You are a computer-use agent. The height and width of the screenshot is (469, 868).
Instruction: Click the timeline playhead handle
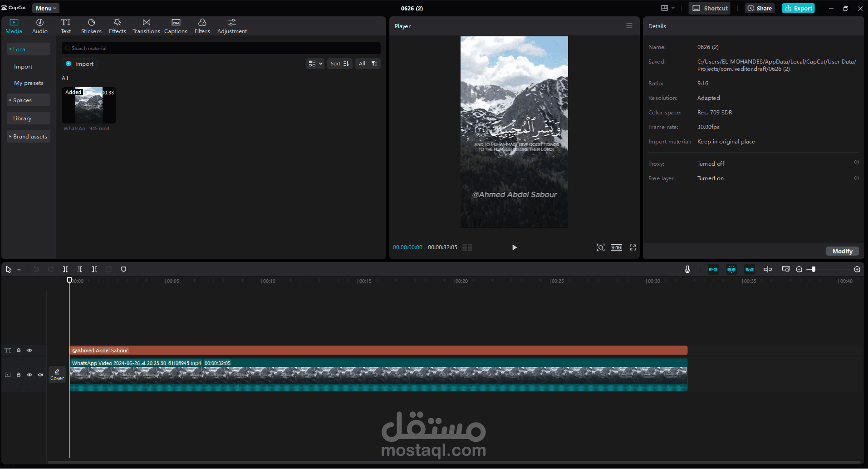[x=69, y=280]
